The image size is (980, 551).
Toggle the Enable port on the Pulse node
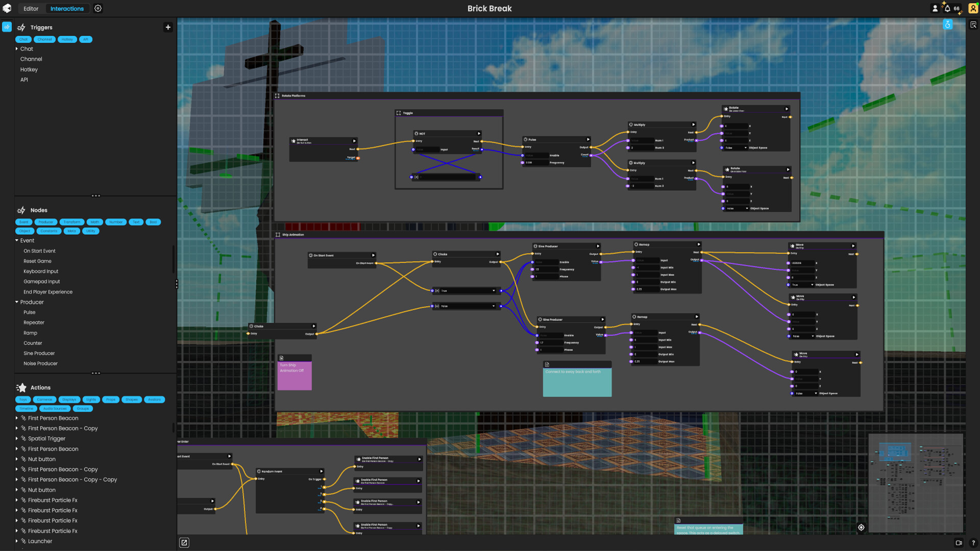coord(523,155)
